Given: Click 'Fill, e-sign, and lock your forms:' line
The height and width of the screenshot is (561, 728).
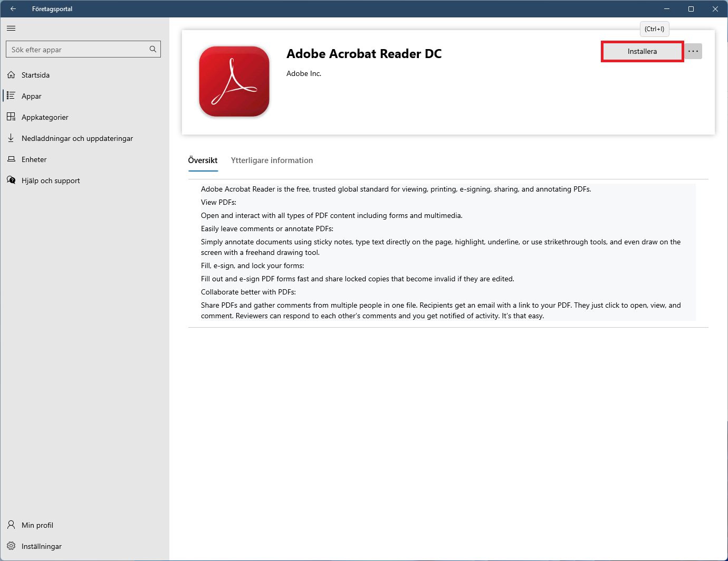Looking at the screenshot, I should (x=253, y=265).
